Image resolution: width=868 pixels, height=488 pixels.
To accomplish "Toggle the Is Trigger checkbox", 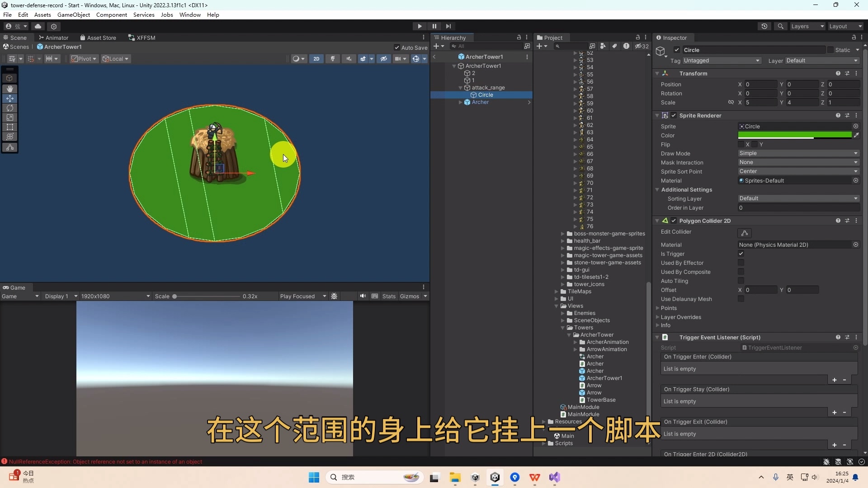I will (x=741, y=254).
